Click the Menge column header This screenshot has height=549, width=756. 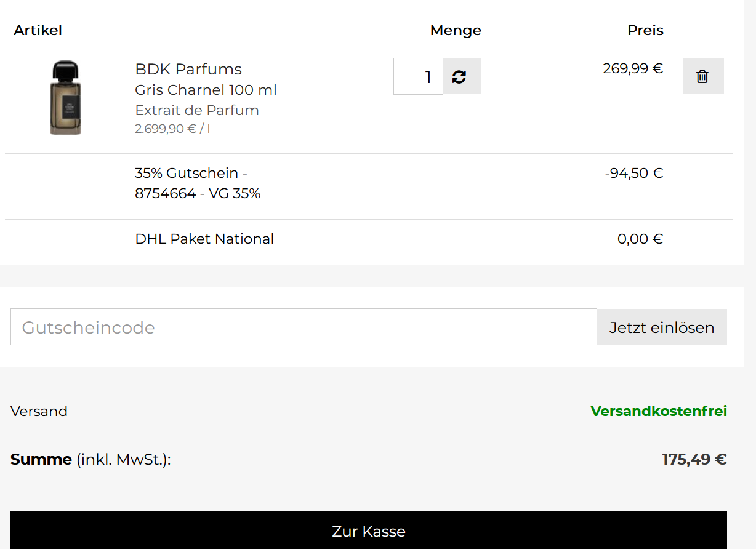pos(456,30)
